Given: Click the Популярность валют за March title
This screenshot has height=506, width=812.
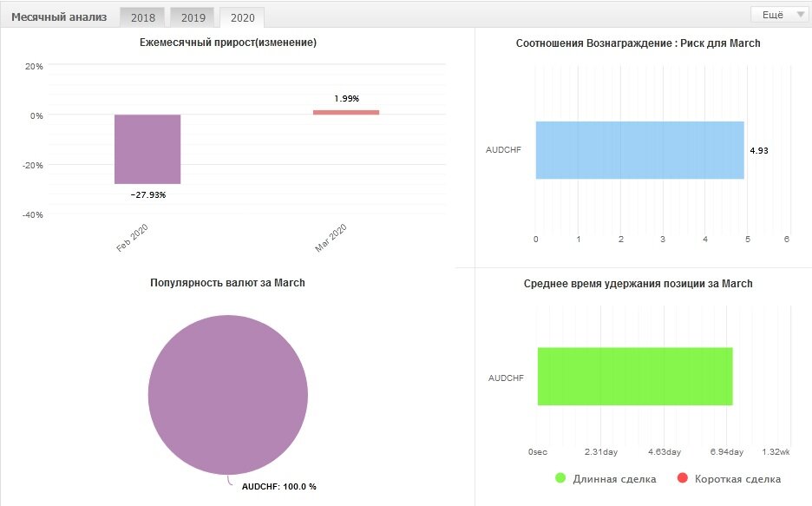Looking at the screenshot, I should pos(227,283).
